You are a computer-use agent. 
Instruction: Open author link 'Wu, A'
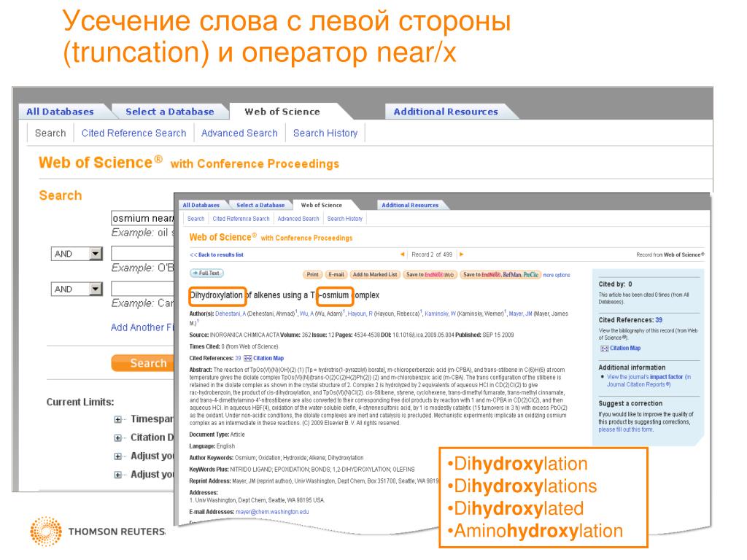pos(307,314)
